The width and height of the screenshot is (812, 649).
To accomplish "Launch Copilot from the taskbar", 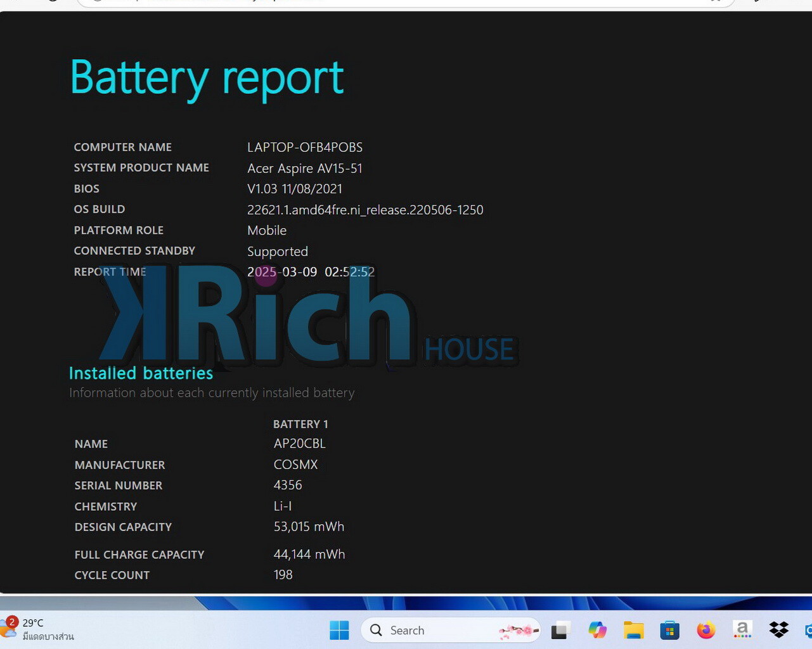I will click(x=597, y=630).
